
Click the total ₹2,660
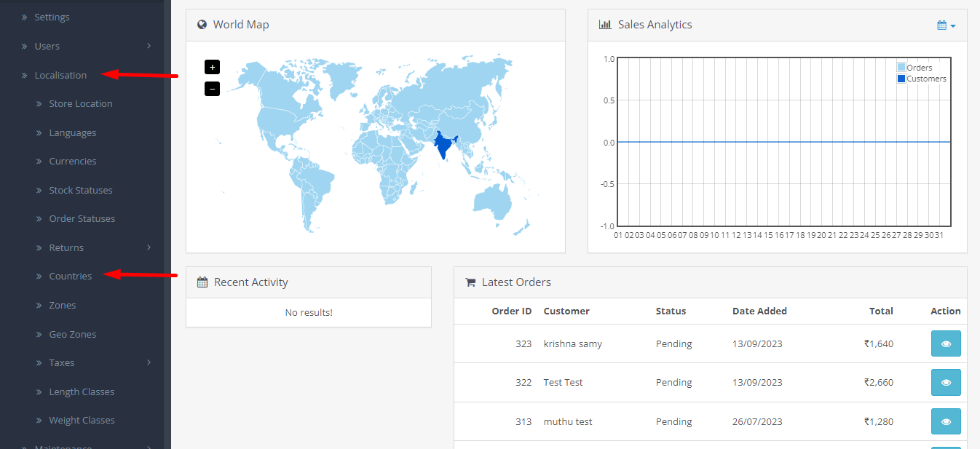(x=879, y=382)
